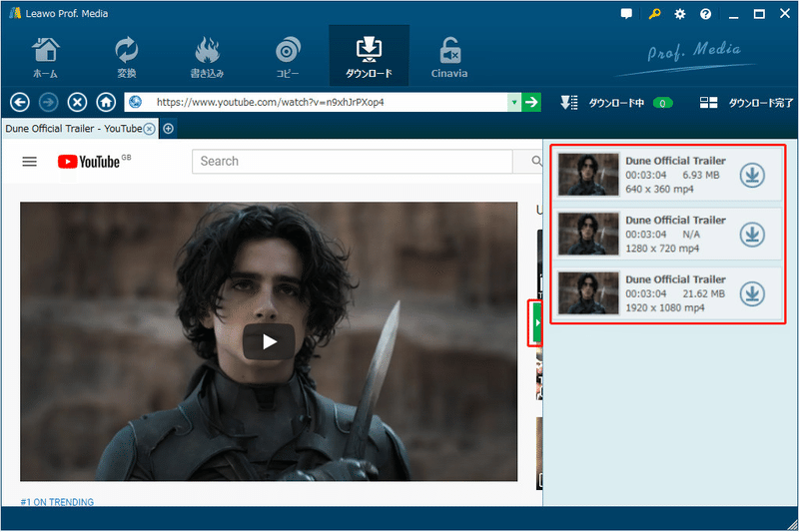Open the feedback chat icon in title bar
Viewport: 799px width, 532px height.
[626, 14]
